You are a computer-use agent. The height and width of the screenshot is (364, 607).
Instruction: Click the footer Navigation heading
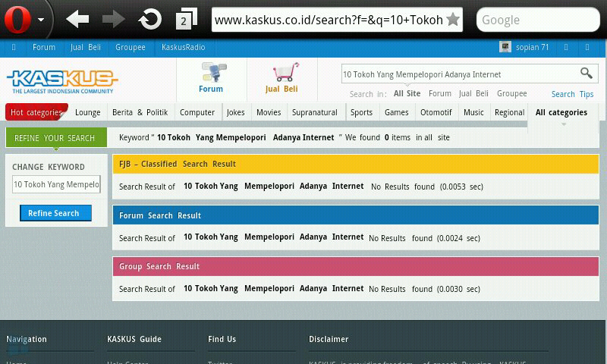[x=27, y=339]
